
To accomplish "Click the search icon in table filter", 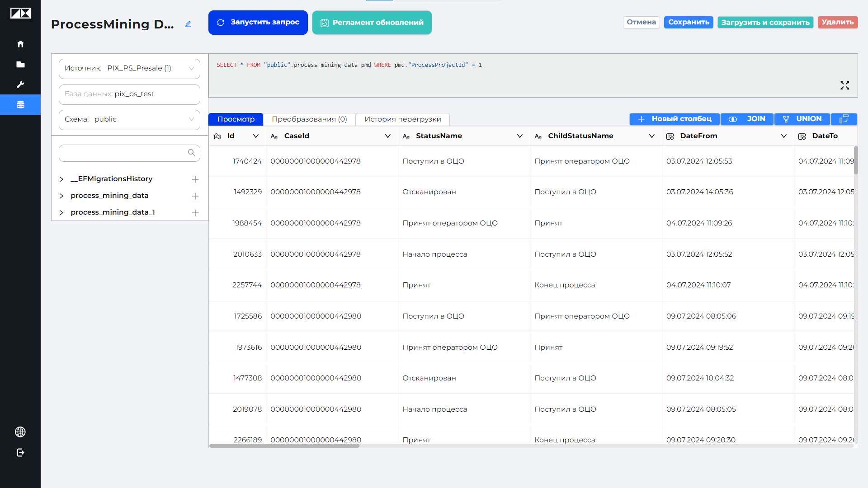I will pyautogui.click(x=192, y=153).
